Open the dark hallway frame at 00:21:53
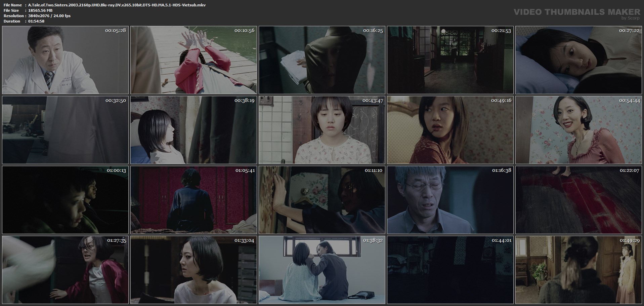The width and height of the screenshot is (644, 306). pyautogui.click(x=450, y=60)
